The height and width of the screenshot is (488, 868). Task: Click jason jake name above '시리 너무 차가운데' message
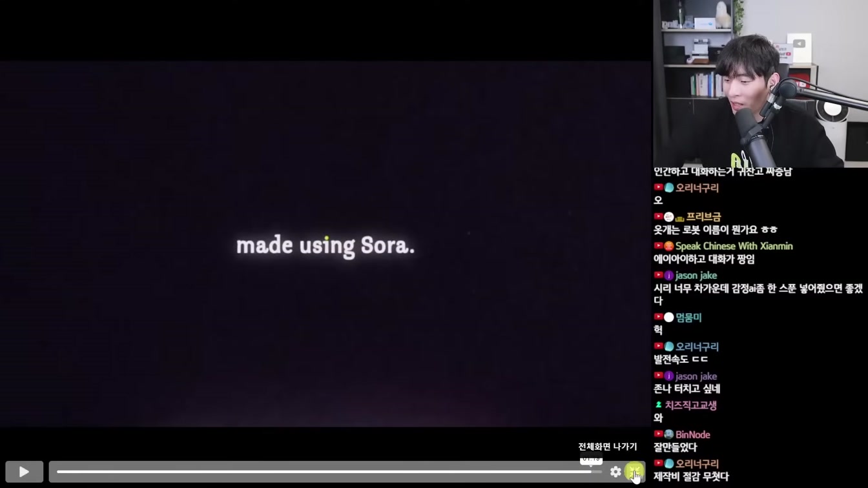click(x=696, y=276)
